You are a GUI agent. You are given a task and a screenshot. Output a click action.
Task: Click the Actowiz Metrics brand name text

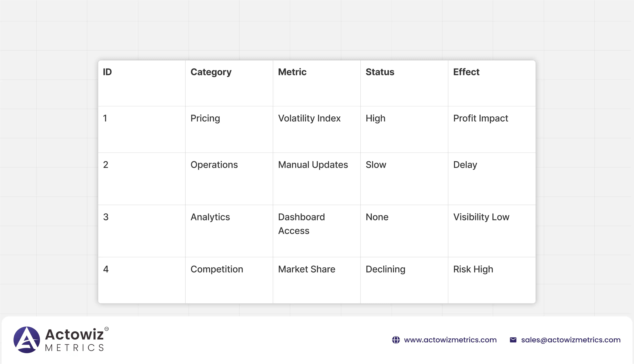pyautogui.click(x=75, y=340)
